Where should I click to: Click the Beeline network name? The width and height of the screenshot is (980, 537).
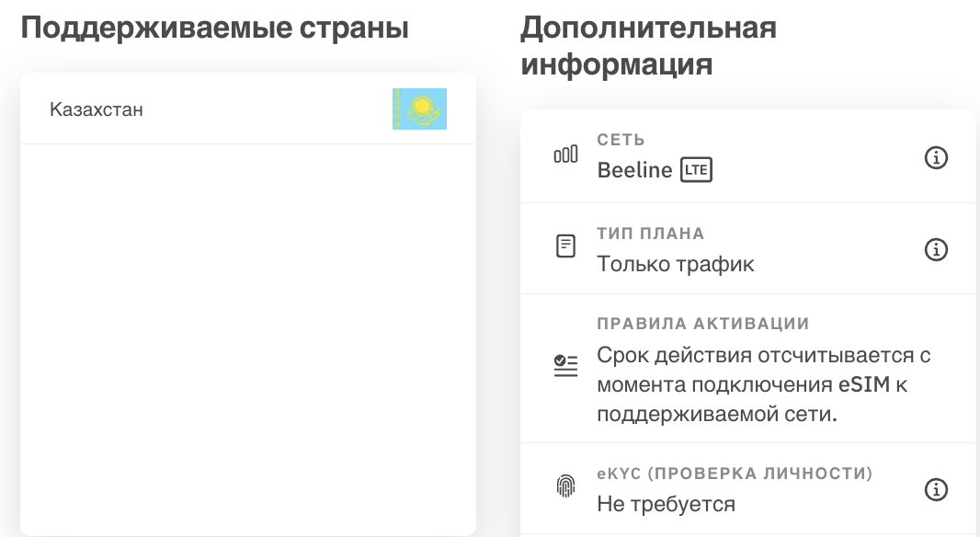click(x=634, y=170)
